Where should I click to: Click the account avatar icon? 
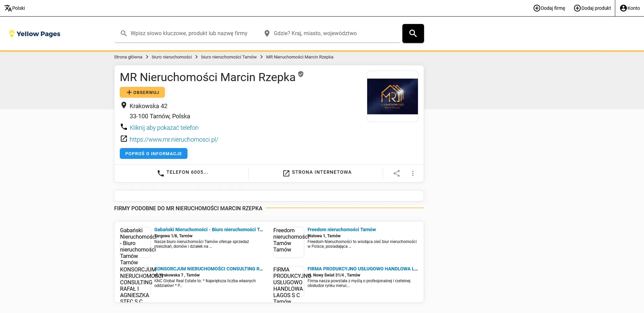click(x=623, y=8)
